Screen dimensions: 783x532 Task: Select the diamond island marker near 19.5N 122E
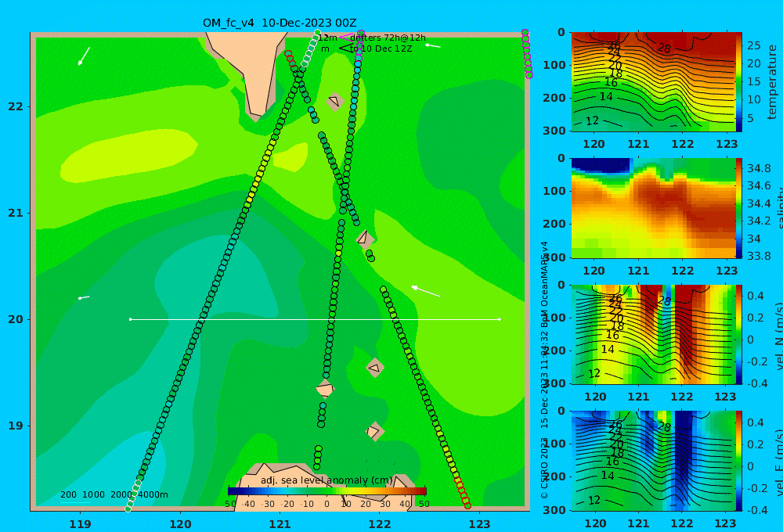coord(374,368)
